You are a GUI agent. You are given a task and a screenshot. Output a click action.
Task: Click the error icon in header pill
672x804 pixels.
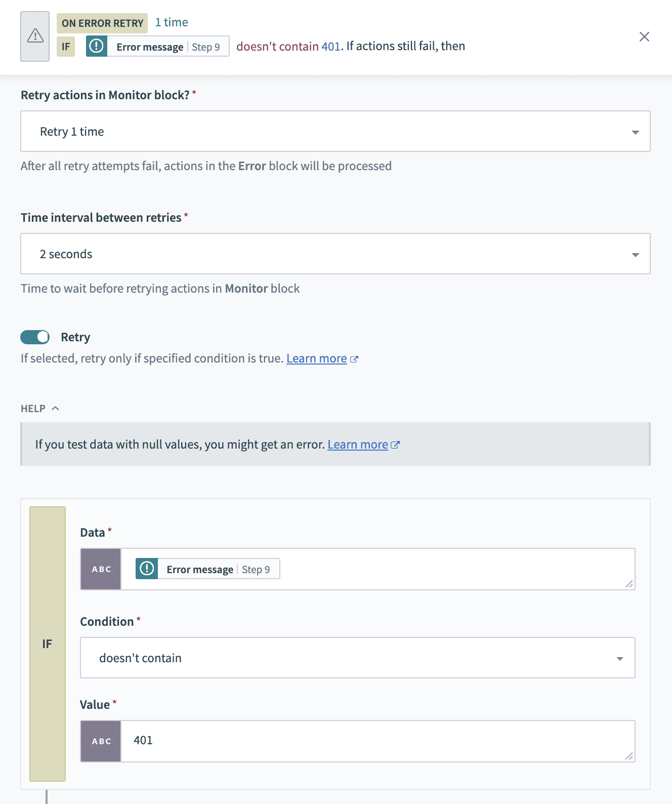[x=96, y=46]
